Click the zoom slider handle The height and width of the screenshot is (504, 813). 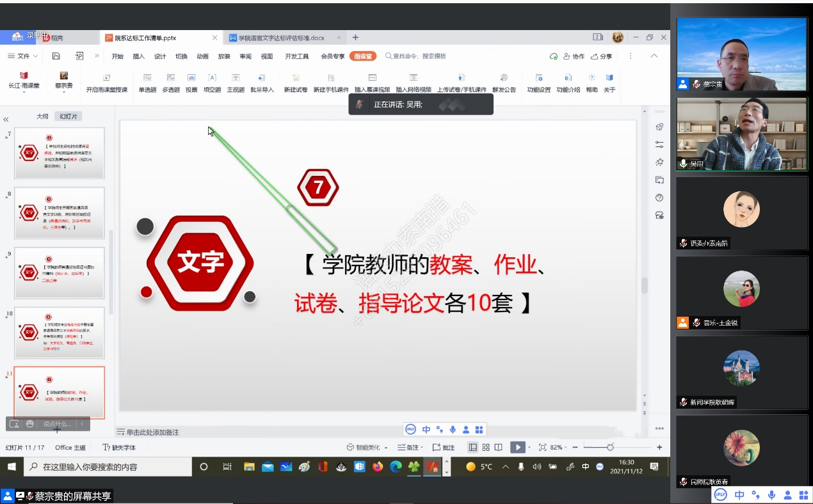610,448
